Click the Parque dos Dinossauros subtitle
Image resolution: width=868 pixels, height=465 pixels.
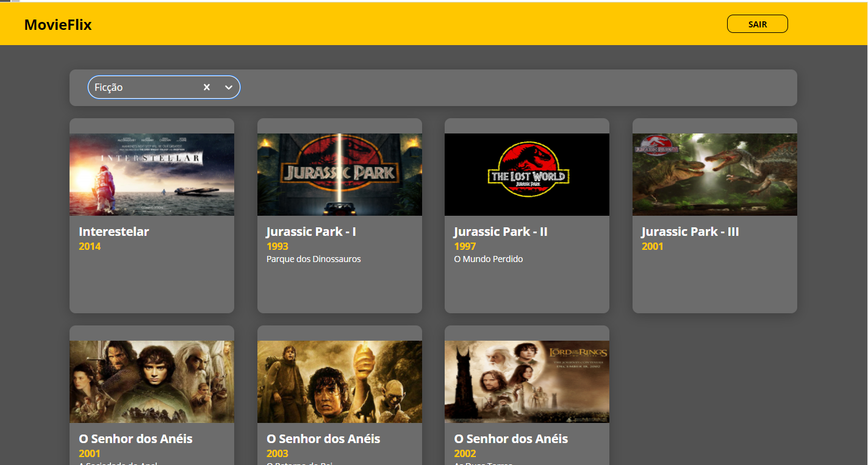[314, 259]
